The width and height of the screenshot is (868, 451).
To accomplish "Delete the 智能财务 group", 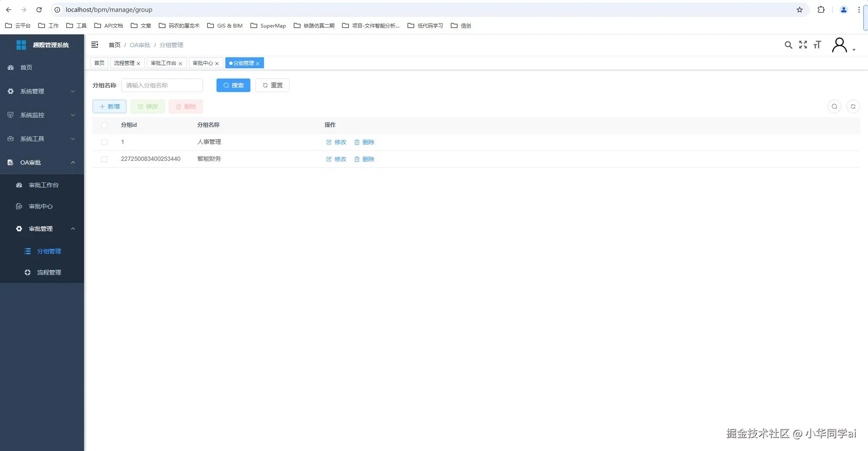I will click(x=364, y=159).
